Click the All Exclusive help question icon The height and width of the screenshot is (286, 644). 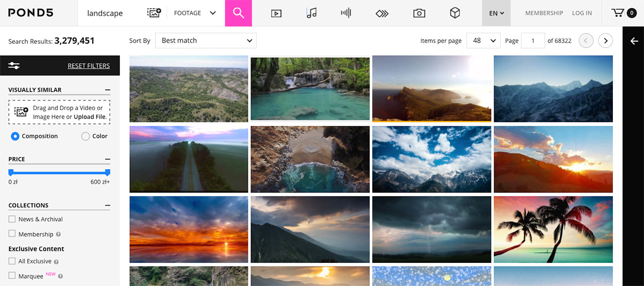(x=56, y=261)
